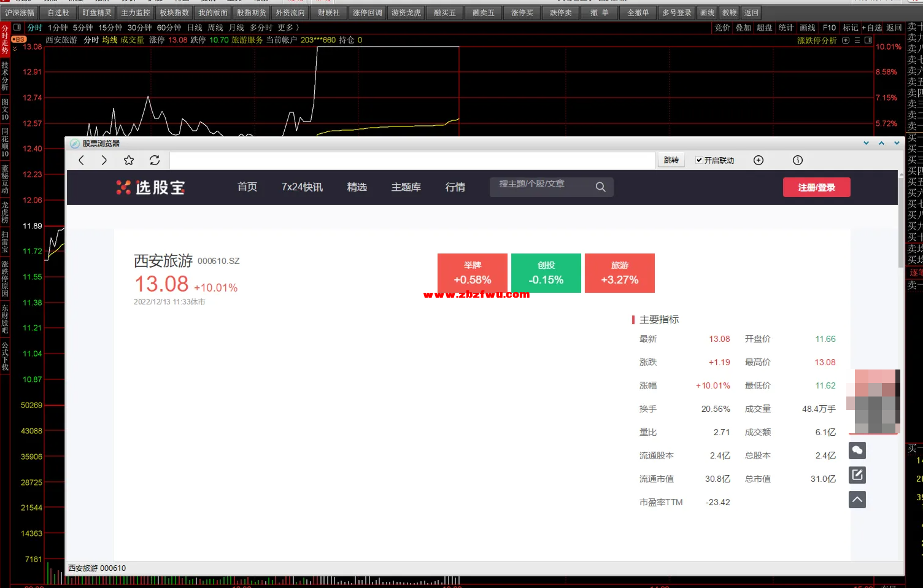Refresh the stock browser page
Screen dimensions: 923x588
point(155,160)
